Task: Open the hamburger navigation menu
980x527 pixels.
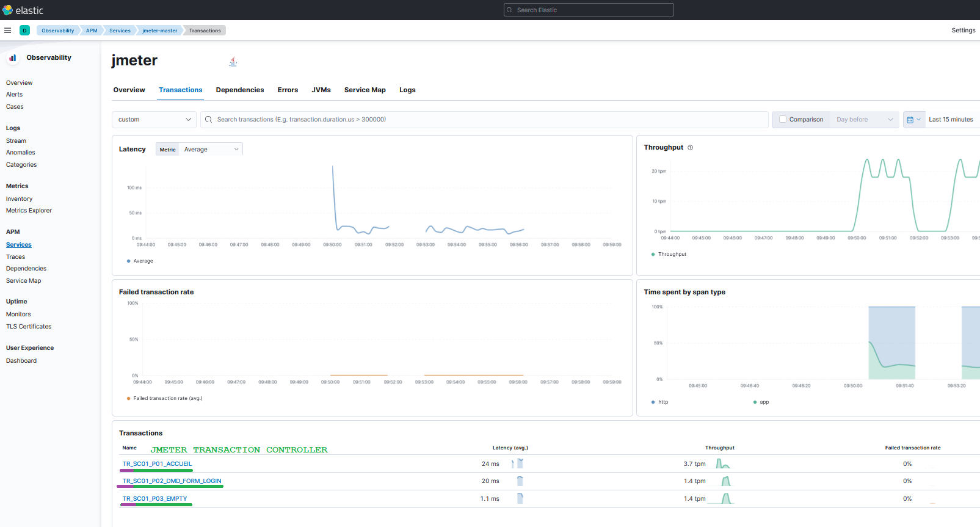Action: point(7,31)
